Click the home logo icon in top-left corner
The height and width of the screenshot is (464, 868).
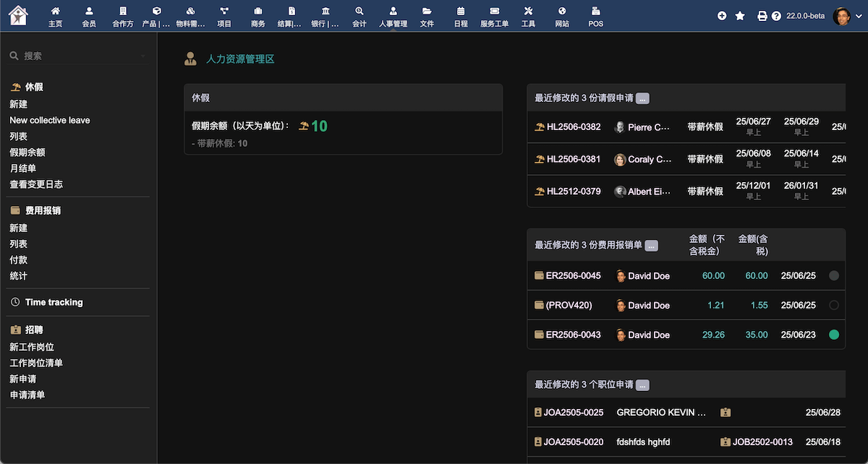click(x=18, y=15)
